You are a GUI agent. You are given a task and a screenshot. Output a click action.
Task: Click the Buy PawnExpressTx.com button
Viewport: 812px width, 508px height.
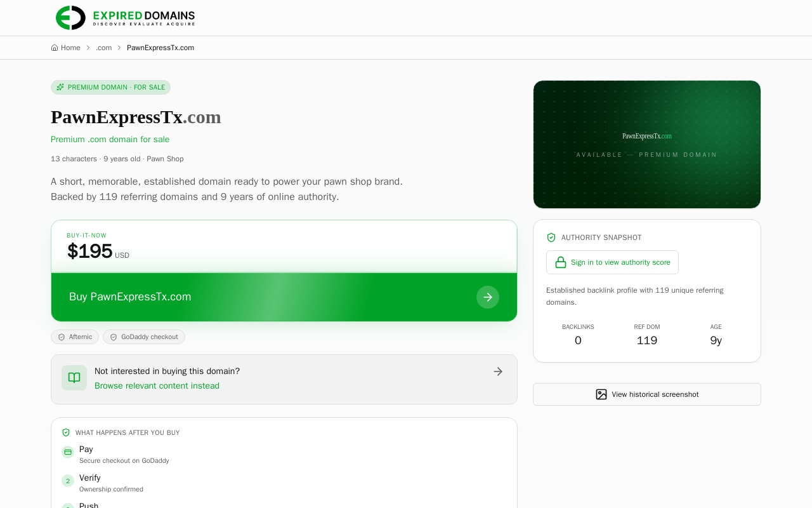(x=284, y=297)
